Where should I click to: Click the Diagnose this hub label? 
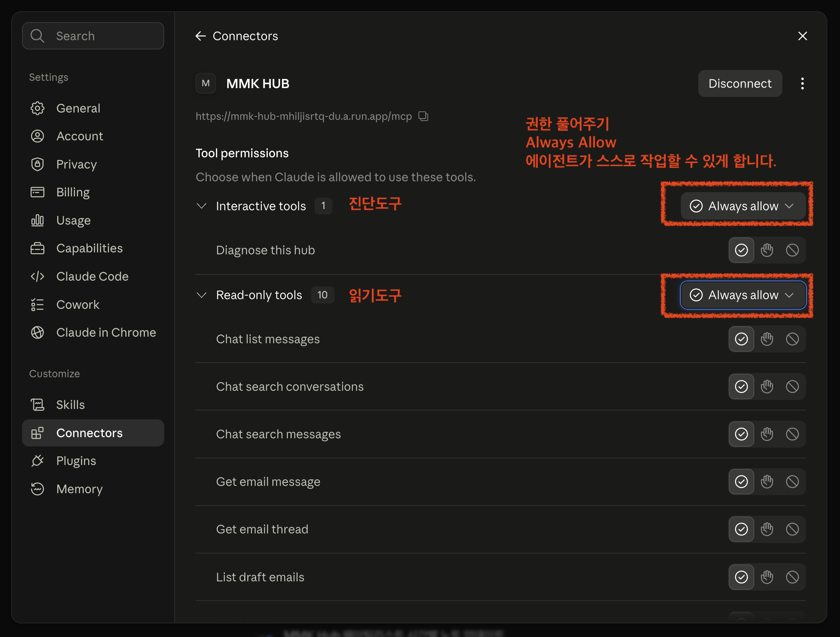click(x=265, y=250)
